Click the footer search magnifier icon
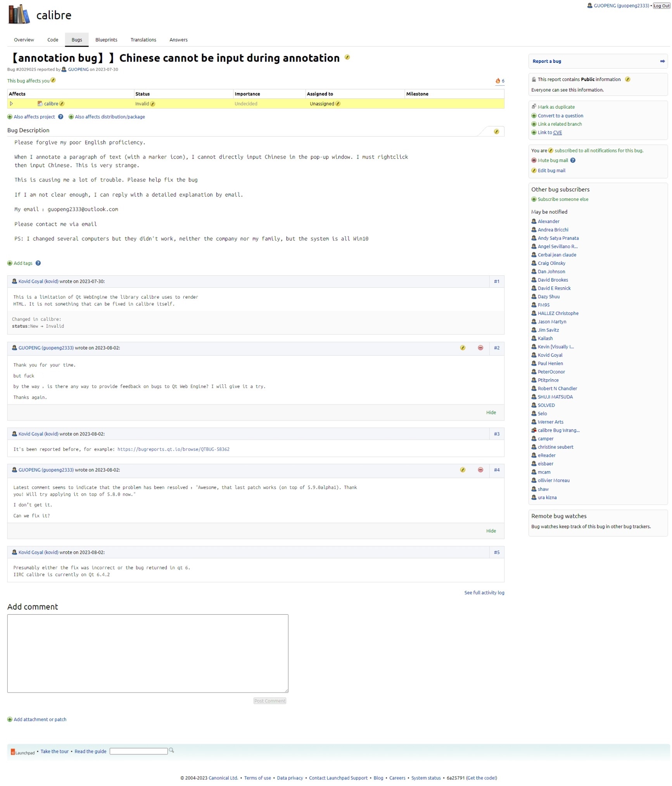The width and height of the screenshot is (672, 786). (x=171, y=750)
